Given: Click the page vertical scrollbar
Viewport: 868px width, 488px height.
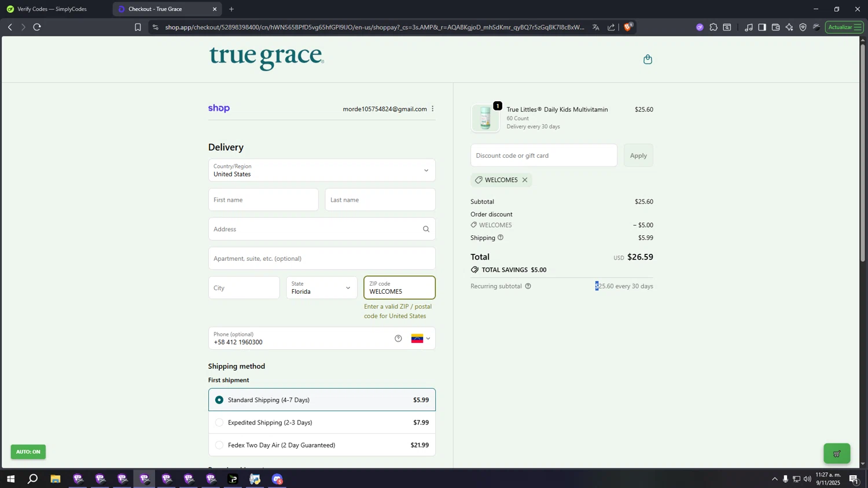Looking at the screenshot, I should (x=863, y=153).
